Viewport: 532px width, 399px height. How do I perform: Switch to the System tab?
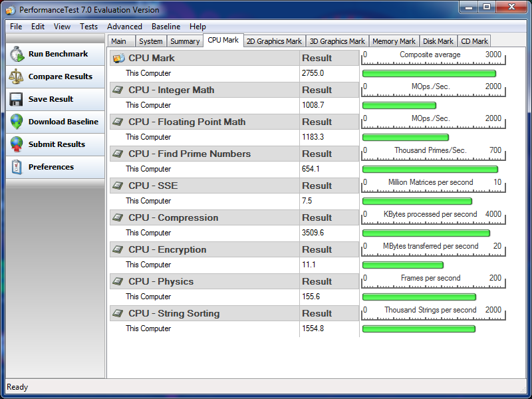point(151,41)
